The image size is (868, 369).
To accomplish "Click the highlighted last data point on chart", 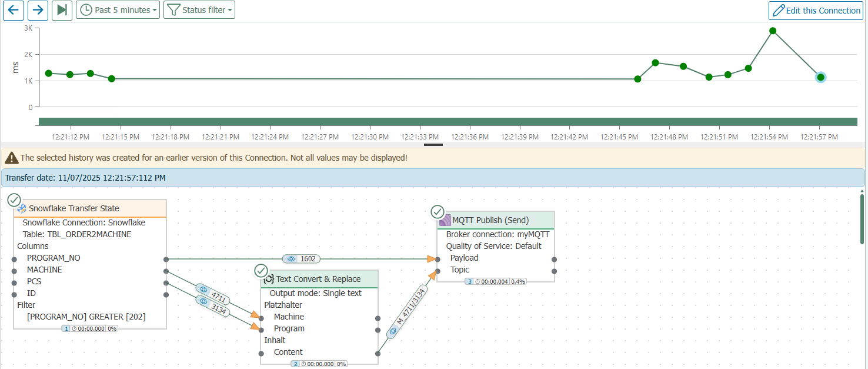I will (x=820, y=77).
